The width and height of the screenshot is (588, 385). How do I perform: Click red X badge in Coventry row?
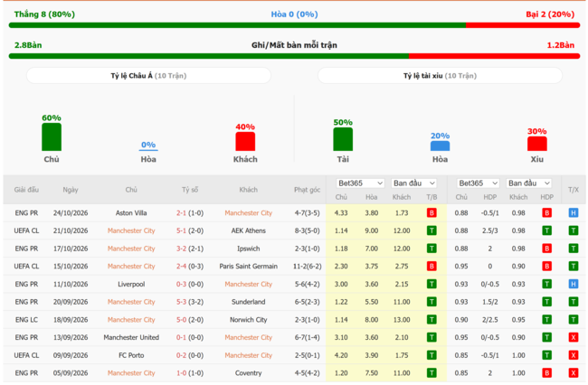573,373
